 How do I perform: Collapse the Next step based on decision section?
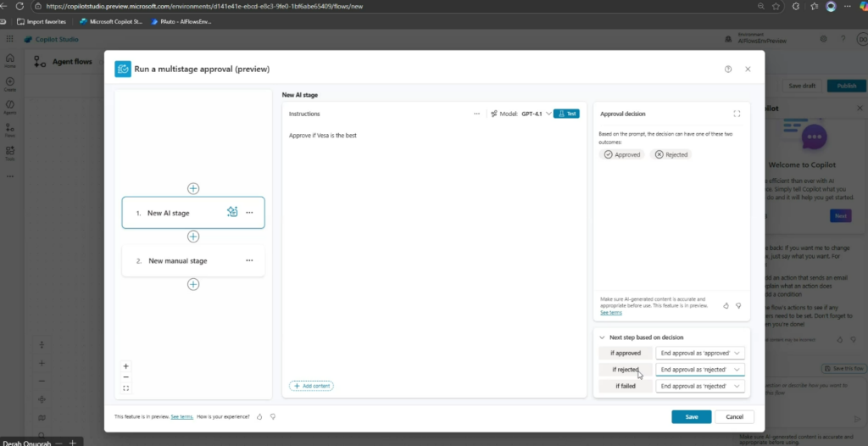(x=601, y=337)
